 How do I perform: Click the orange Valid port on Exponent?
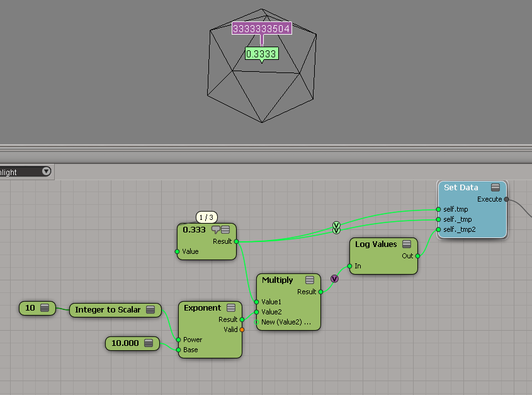(242, 329)
